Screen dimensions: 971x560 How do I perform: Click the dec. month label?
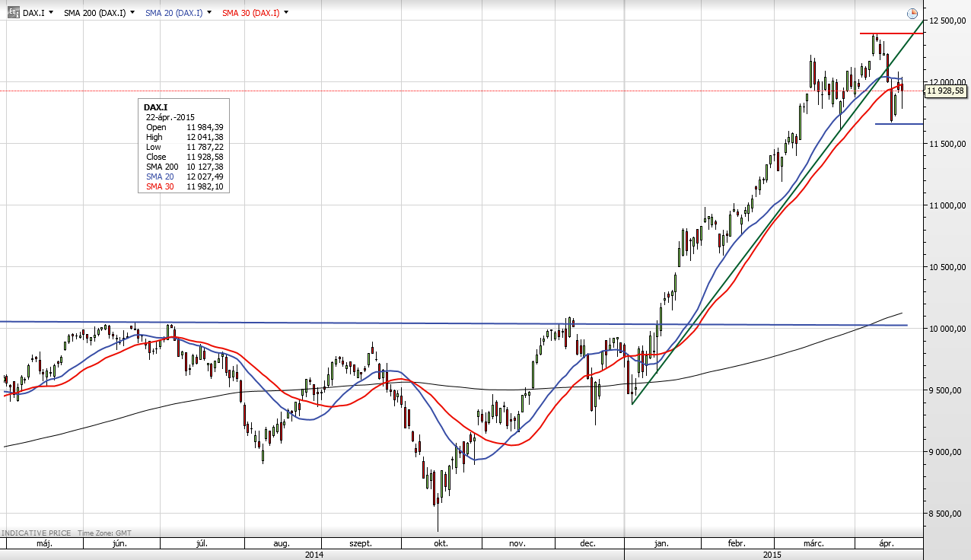point(587,543)
